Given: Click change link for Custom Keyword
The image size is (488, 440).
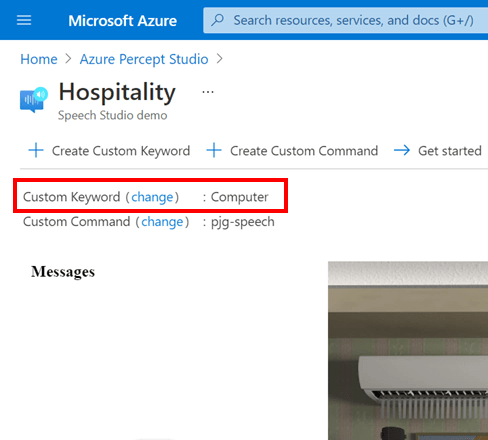Looking at the screenshot, I should click(152, 197).
